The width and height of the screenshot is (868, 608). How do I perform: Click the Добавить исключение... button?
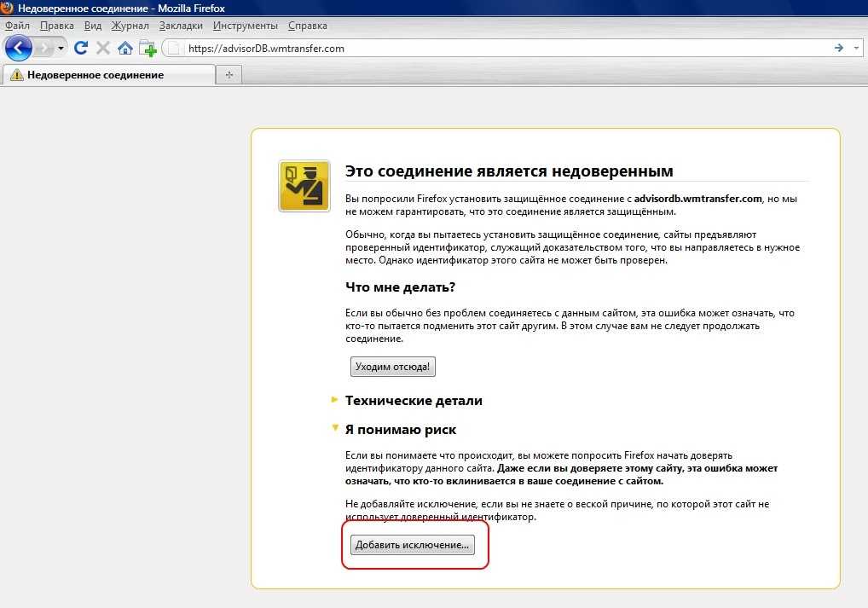coord(413,545)
